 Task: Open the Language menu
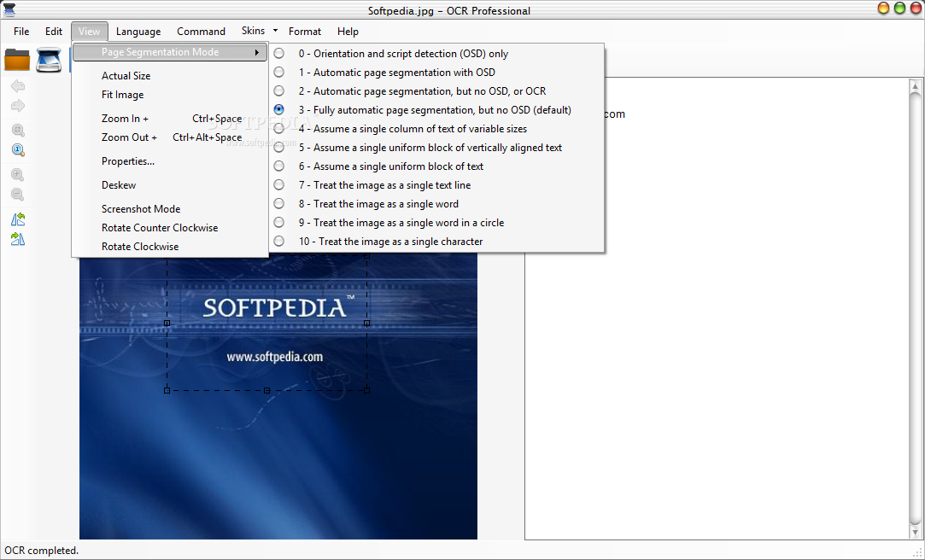pyautogui.click(x=138, y=32)
